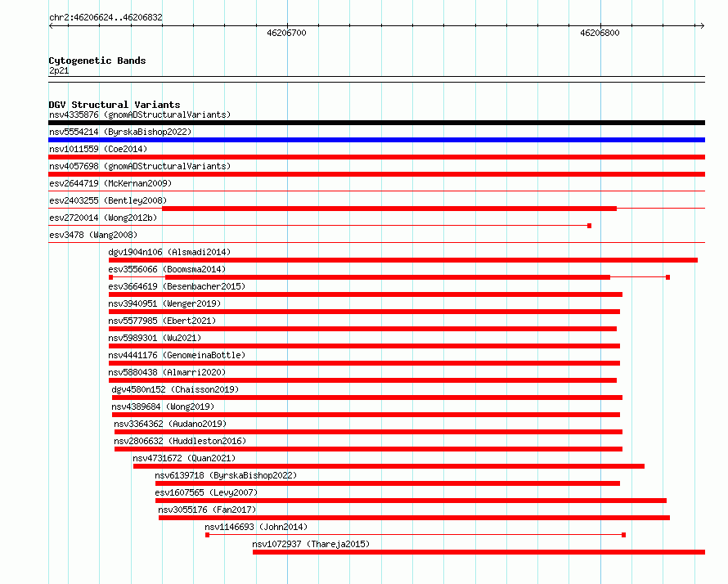Click the nsv1072937 (Thareja2015) label

311,544
